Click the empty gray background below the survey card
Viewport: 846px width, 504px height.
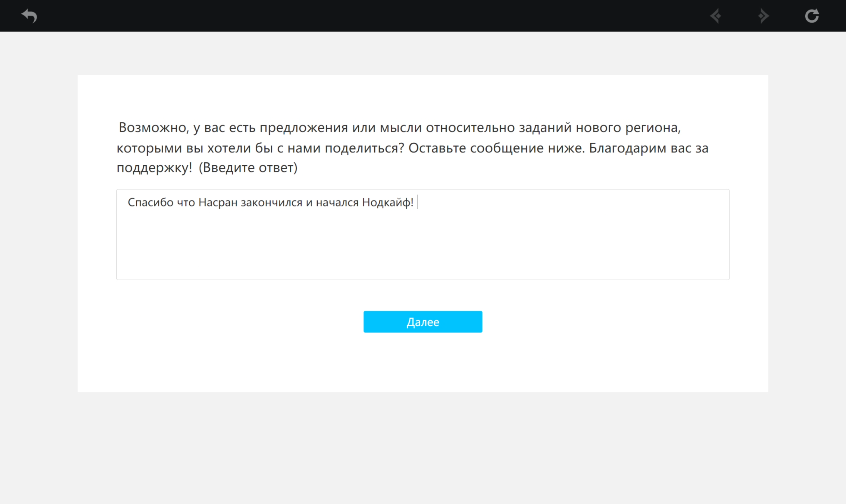tap(423, 448)
